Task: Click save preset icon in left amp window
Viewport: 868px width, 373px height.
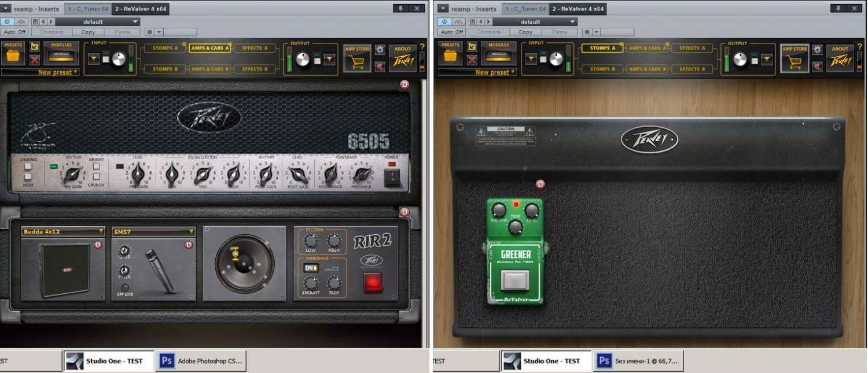Action: click(x=35, y=46)
